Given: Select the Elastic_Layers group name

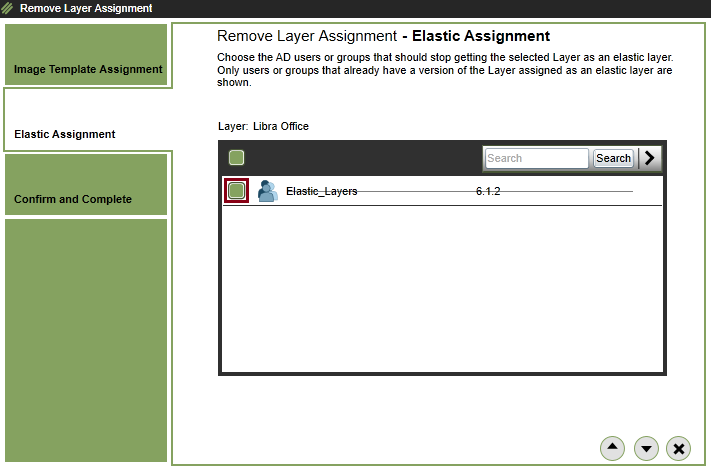Looking at the screenshot, I should tap(321, 191).
